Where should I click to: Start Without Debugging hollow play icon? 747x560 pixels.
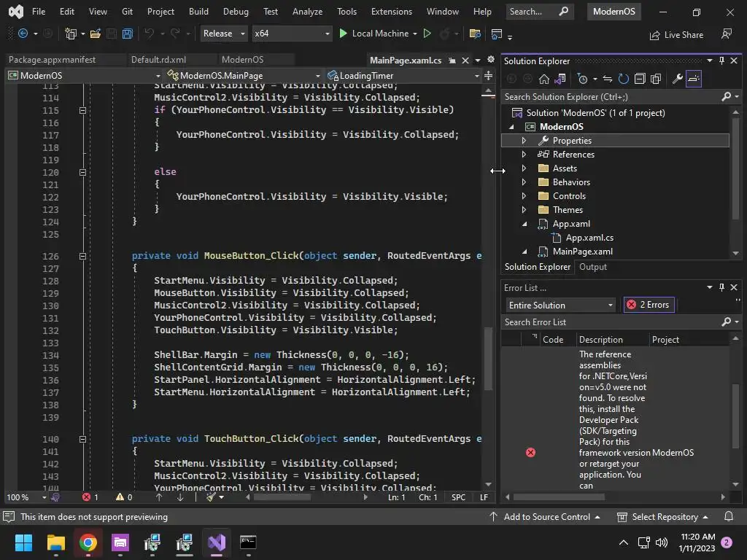point(427,34)
